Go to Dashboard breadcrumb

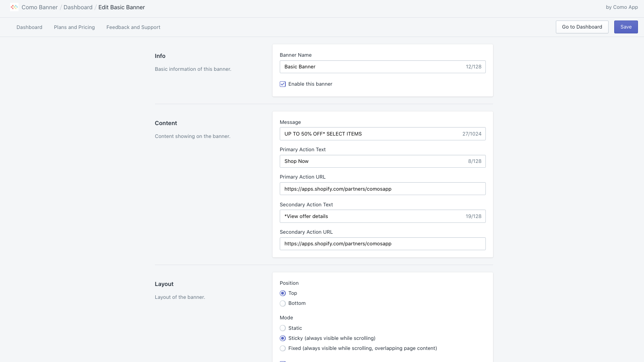coord(78,7)
